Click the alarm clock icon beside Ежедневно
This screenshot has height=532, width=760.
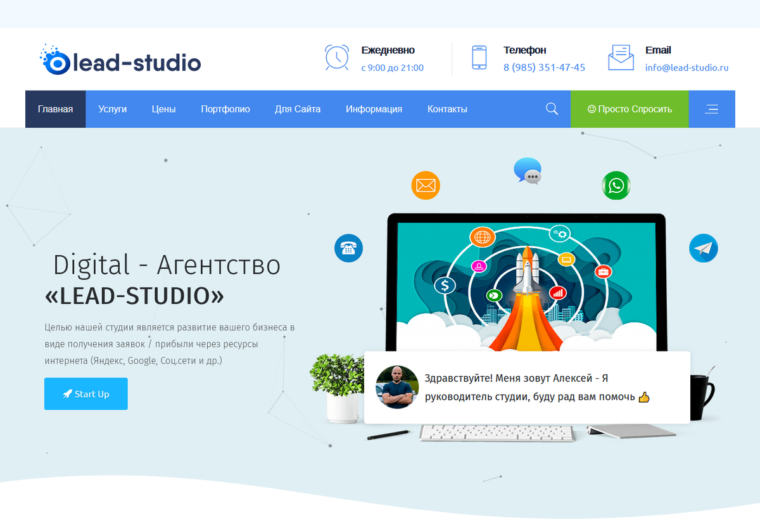point(336,57)
